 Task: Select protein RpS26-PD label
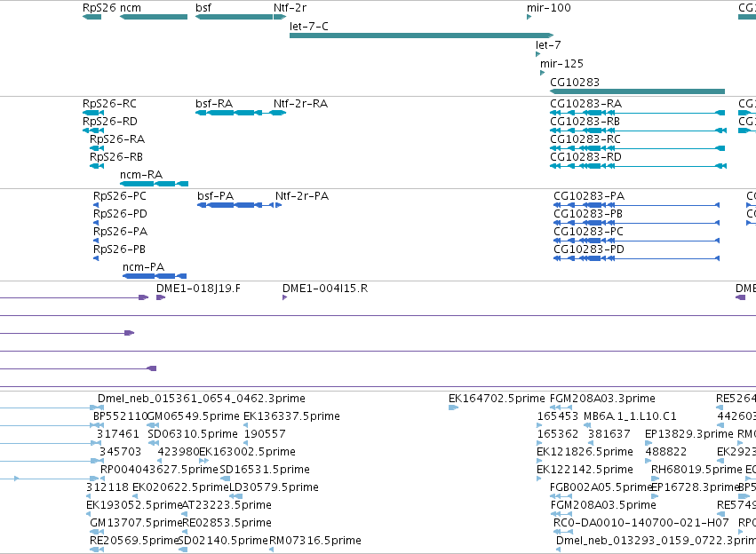click(120, 214)
